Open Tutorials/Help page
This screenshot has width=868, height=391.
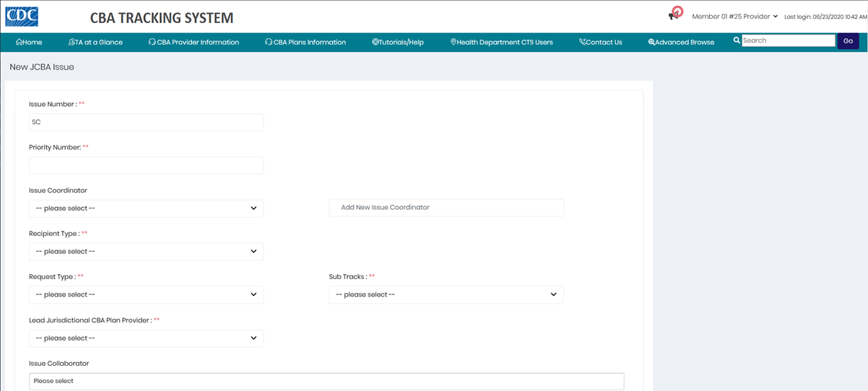coord(398,43)
